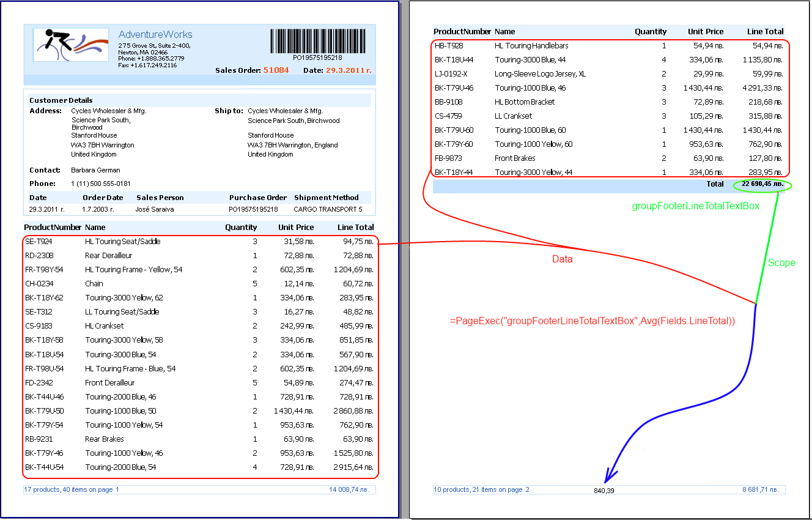Select the Long-Sleeve Logo Jersey, XL name

pyautogui.click(x=540, y=74)
